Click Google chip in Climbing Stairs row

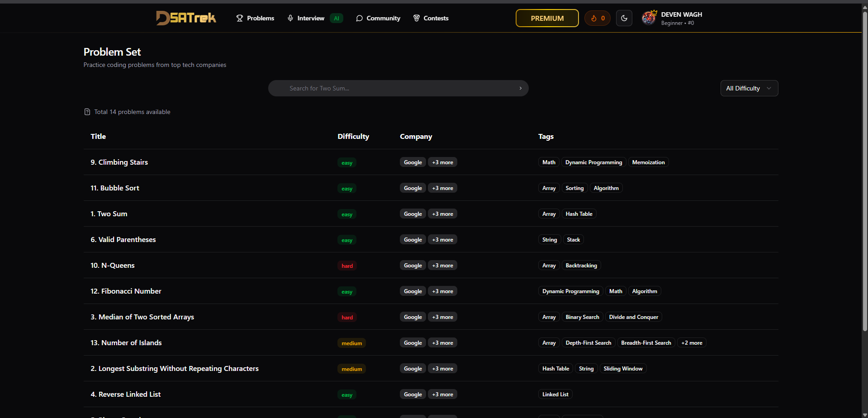pyautogui.click(x=413, y=162)
